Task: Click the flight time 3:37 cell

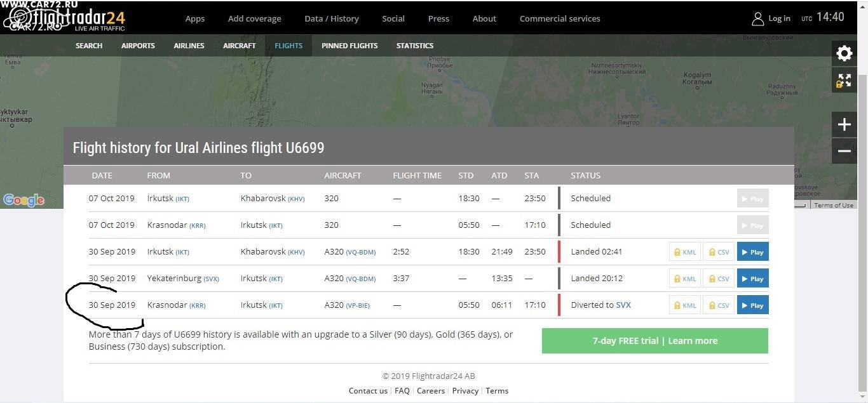Action: pos(401,279)
